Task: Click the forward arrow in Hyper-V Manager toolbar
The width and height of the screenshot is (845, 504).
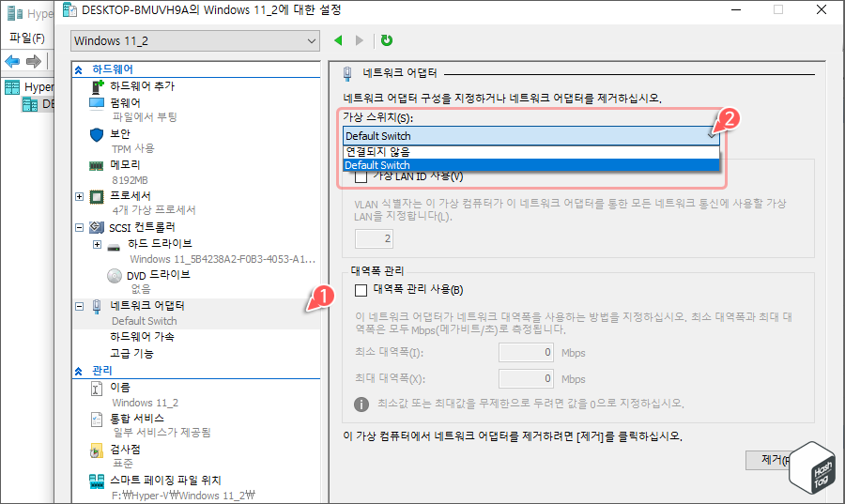Action: click(x=34, y=61)
